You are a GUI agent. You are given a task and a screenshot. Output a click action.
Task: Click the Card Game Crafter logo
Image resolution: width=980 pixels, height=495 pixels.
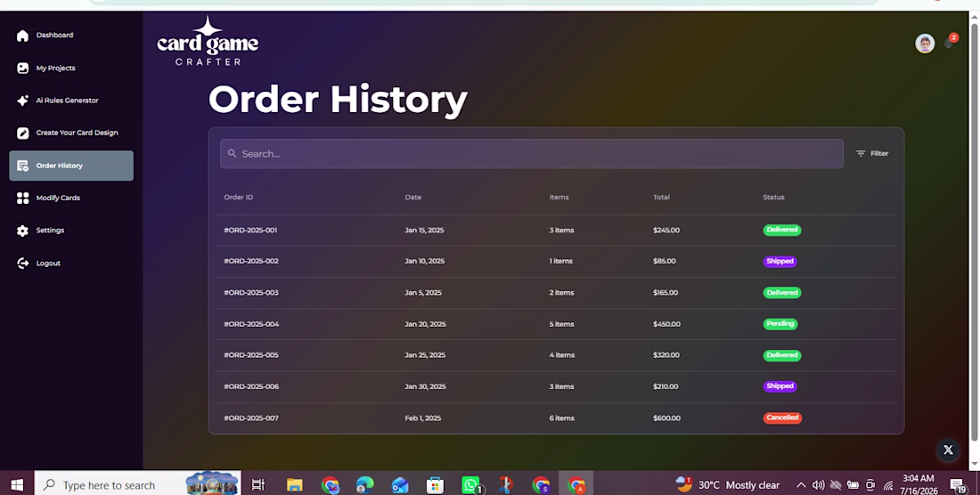208,41
